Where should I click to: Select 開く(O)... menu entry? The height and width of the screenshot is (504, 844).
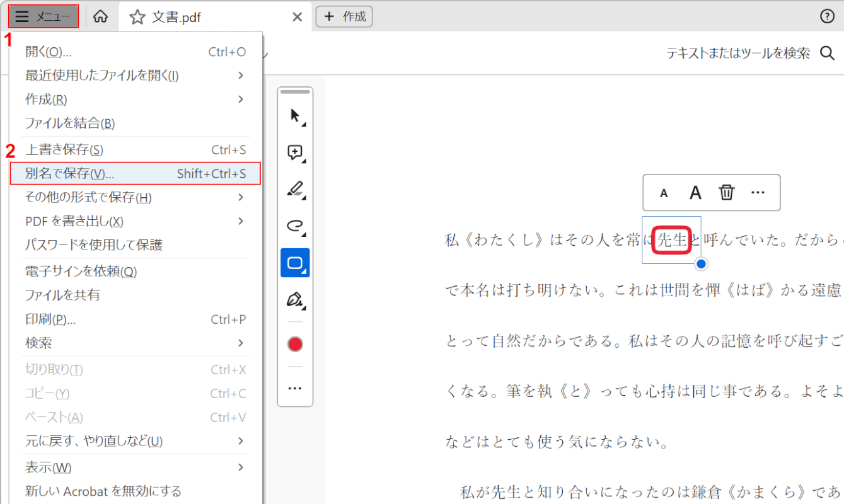click(x=136, y=52)
